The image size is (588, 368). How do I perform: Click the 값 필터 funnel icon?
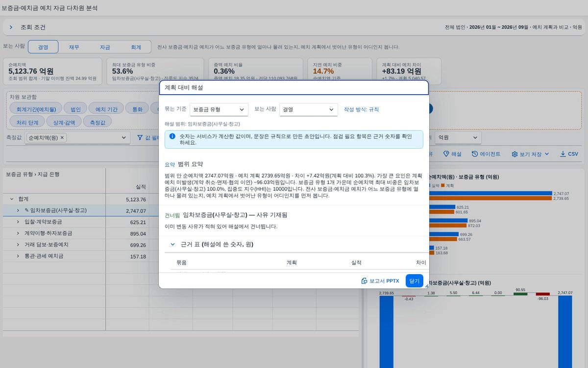tap(140, 138)
